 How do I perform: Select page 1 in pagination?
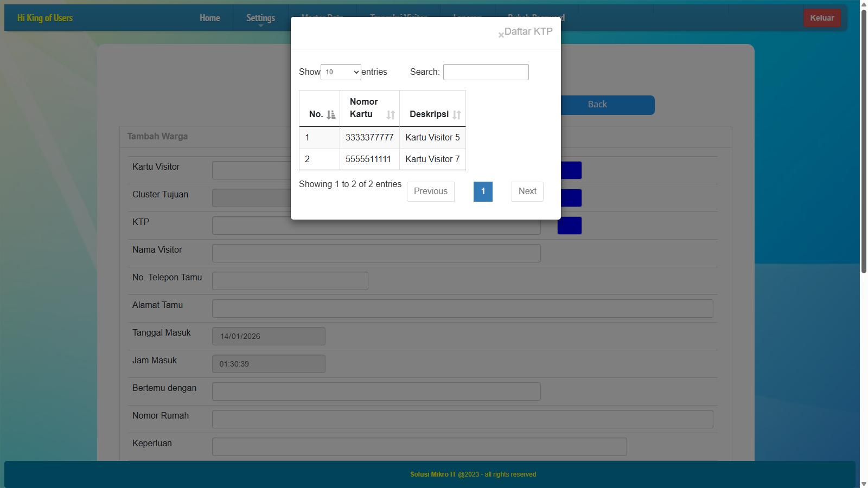click(483, 191)
